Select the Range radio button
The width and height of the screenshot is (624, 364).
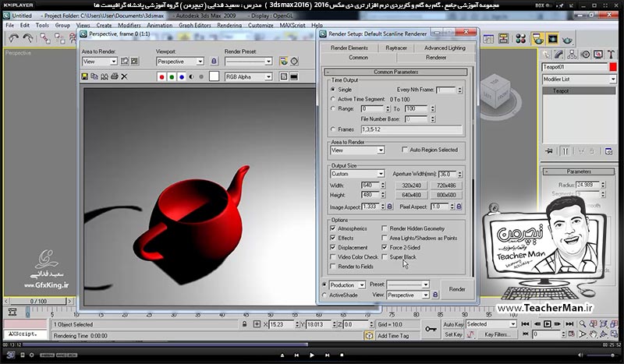coord(333,108)
